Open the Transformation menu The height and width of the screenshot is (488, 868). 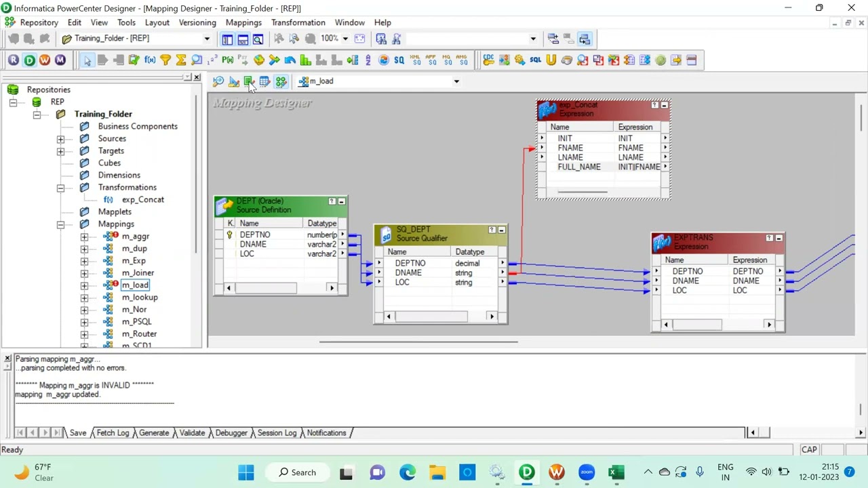298,22
